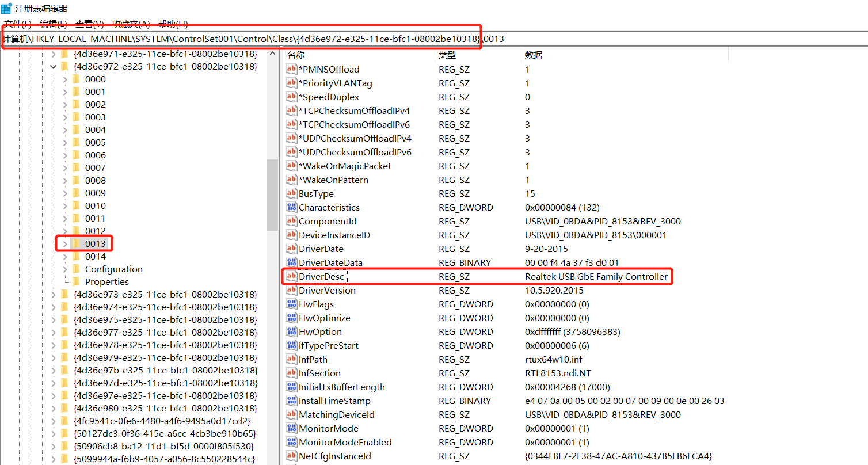This screenshot has width=868, height=465.
Task: Click the REG_DWORD icon beside Characteristics
Action: tap(291, 207)
